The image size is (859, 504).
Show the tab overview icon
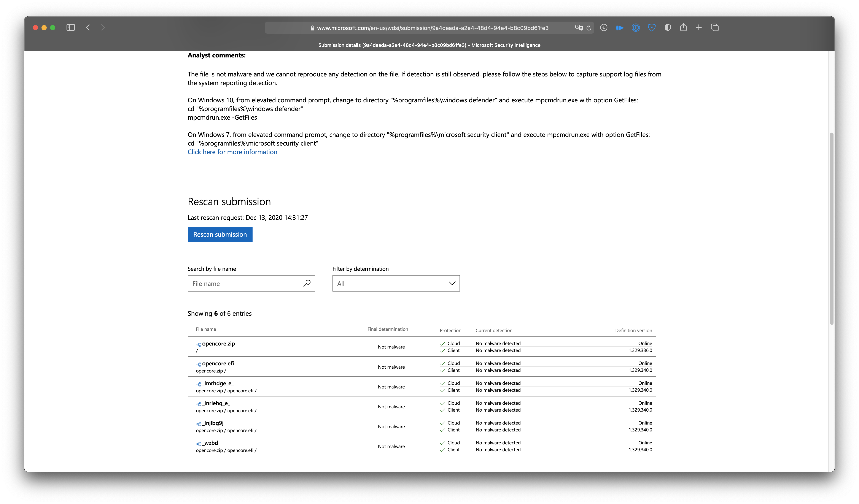[714, 28]
